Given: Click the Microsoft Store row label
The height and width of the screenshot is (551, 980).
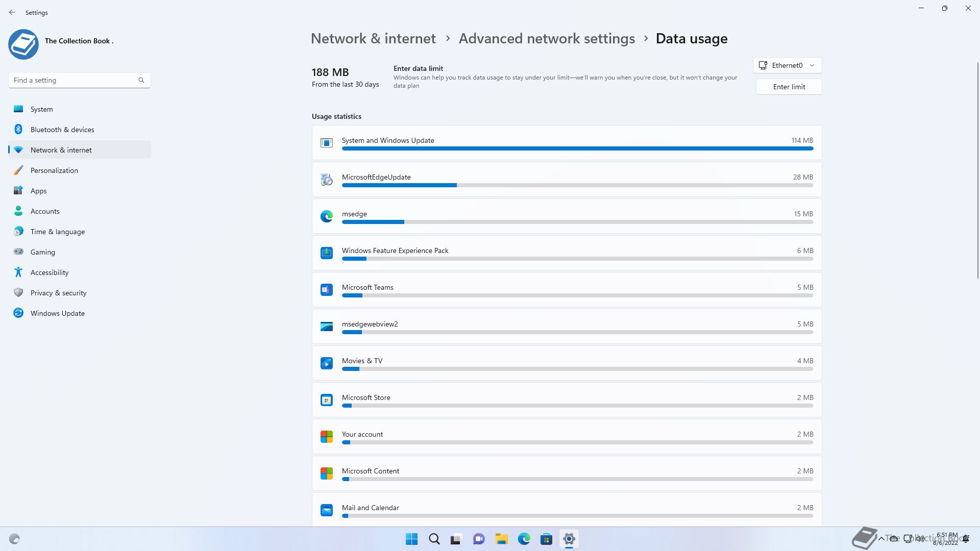Looking at the screenshot, I should coord(366,397).
